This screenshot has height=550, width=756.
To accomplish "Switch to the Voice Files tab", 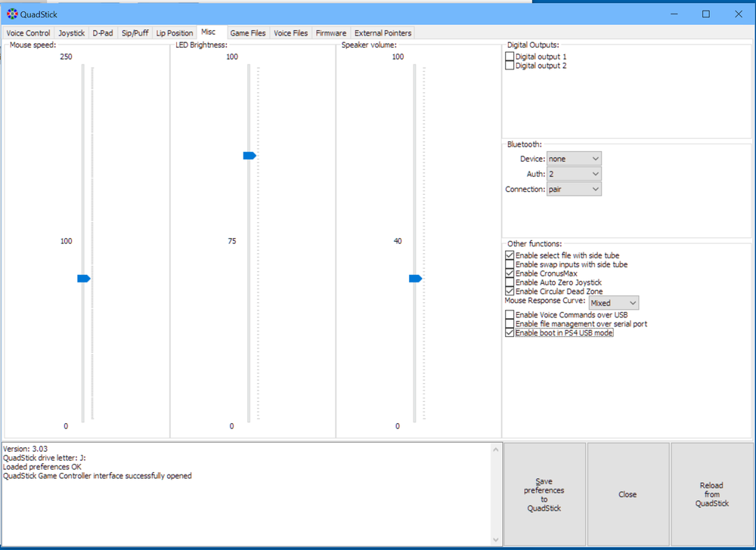I will click(x=291, y=32).
